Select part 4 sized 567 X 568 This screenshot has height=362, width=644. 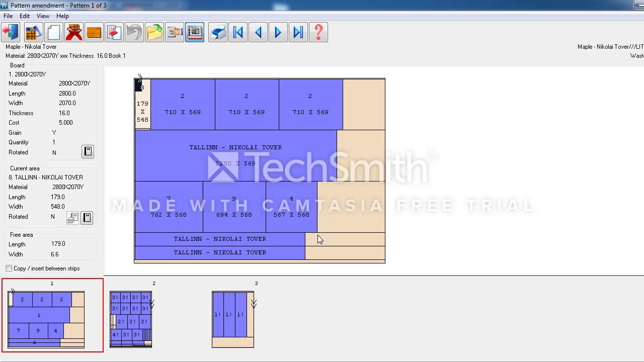pos(291,207)
